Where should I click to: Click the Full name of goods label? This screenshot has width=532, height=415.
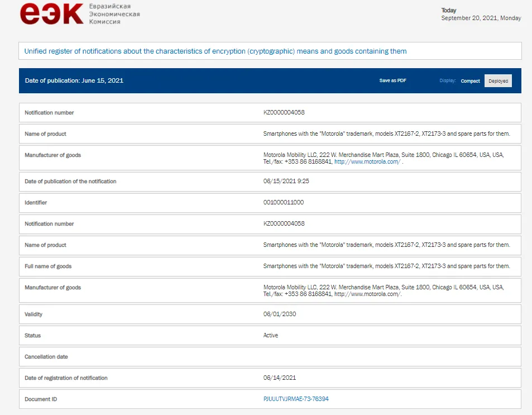pyautogui.click(x=48, y=266)
